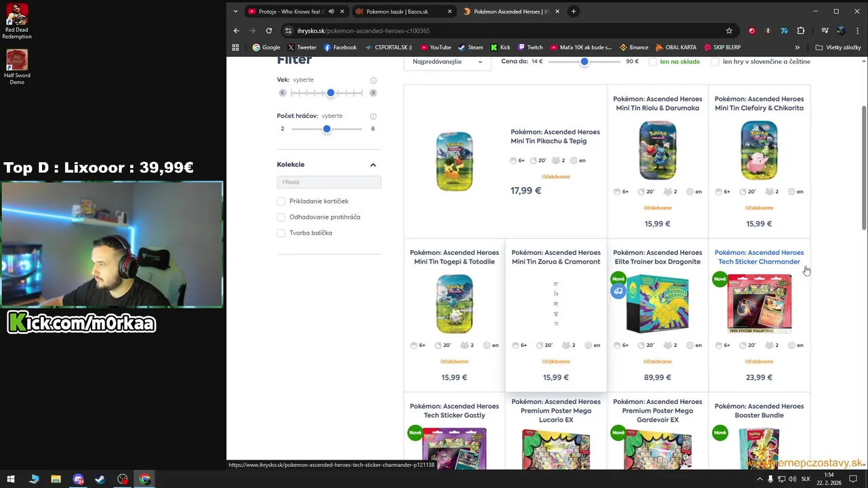Screen dimensions: 868x488
Task: Open CSPORTAL.SK bookmark
Action: [388, 47]
